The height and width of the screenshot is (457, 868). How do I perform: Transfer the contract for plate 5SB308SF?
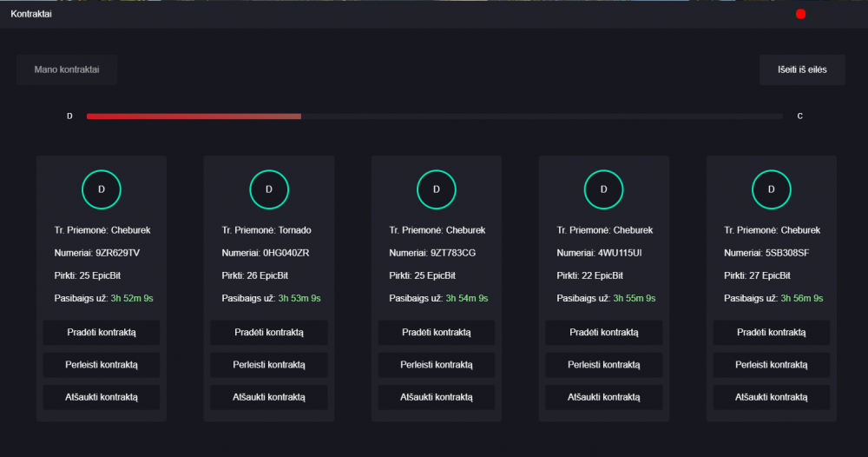coord(772,365)
